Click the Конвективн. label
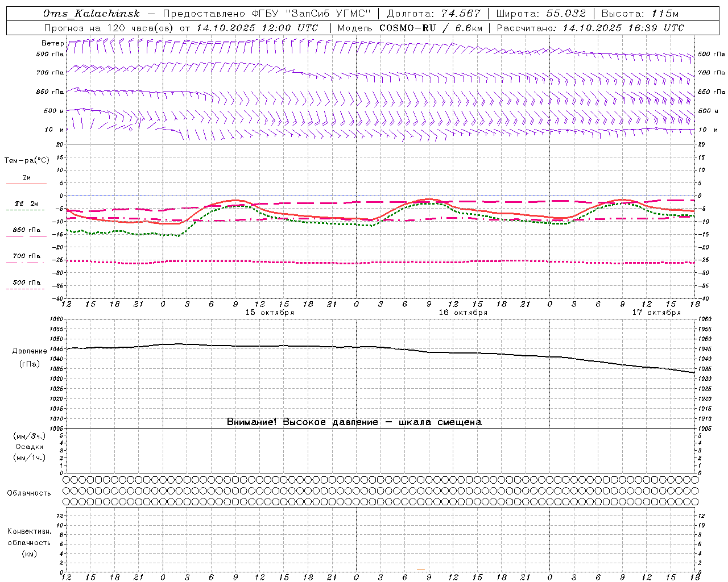Viewport: 728px width, 582px height. click(29, 531)
